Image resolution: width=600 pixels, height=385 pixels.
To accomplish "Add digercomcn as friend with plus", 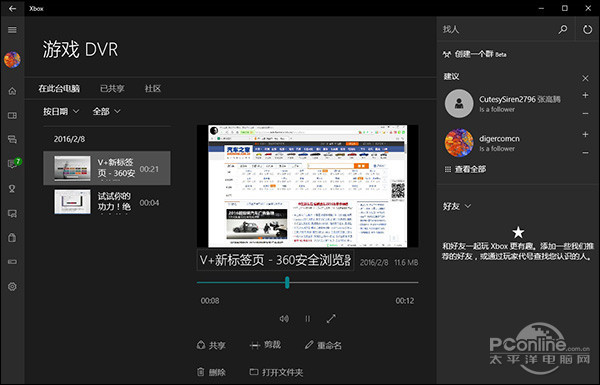I will (585, 134).
